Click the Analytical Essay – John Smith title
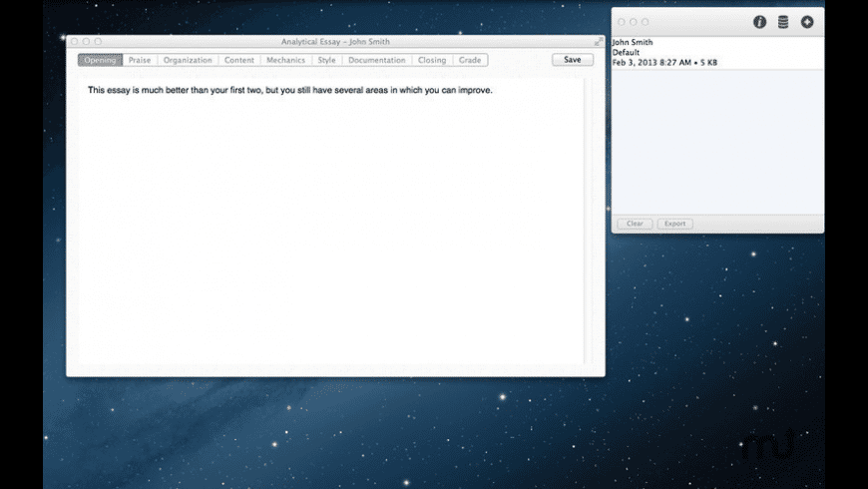Viewport: 868px width, 489px height. [335, 42]
